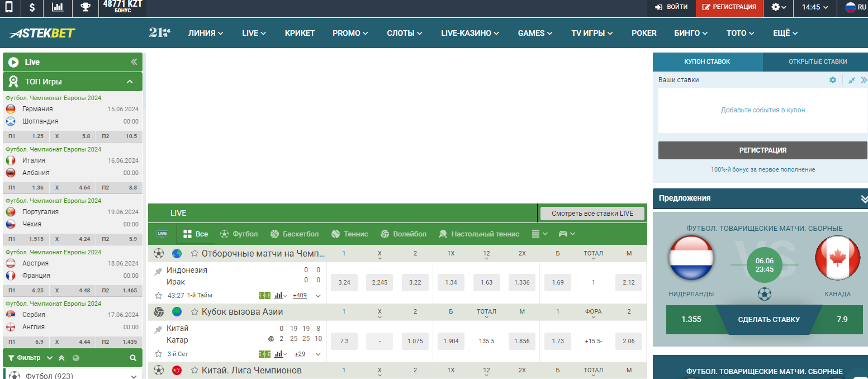Expand the Футбол (923) sport list

tap(134, 376)
